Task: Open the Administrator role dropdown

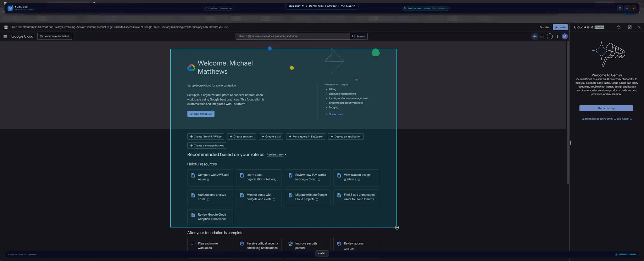Action: [x=276, y=155]
